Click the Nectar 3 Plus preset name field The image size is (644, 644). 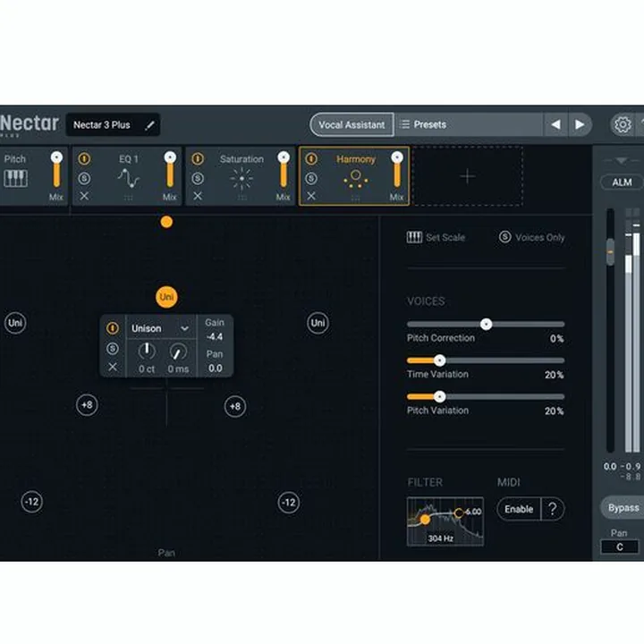[113, 125]
